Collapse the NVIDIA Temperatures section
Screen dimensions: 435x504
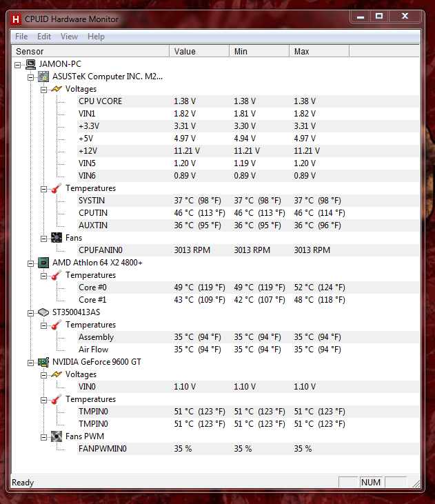[43, 400]
